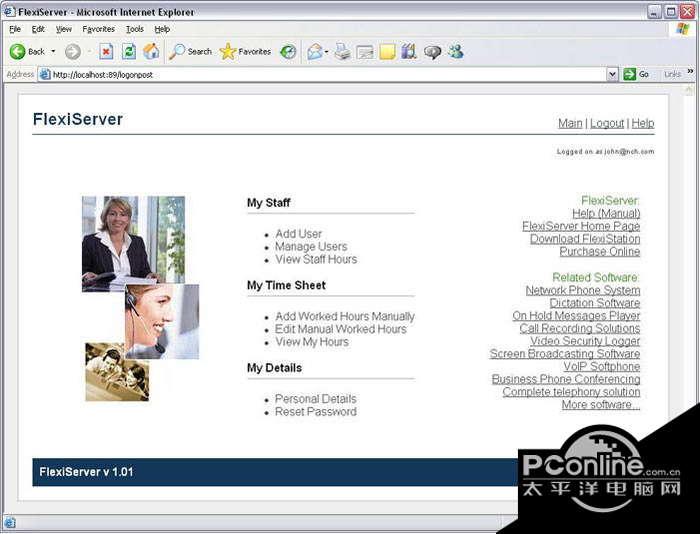
Task: Click the page icon in address bar
Action: (x=45, y=74)
